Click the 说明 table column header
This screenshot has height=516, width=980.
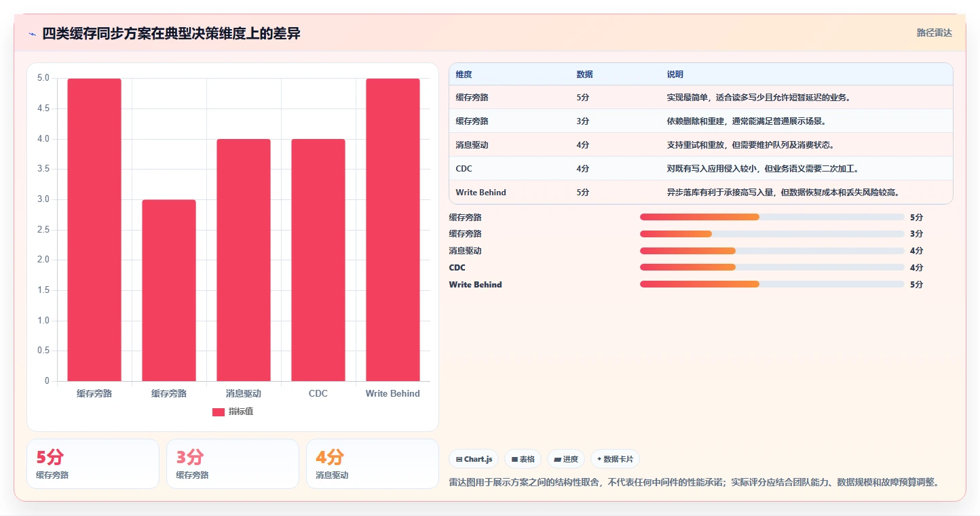[675, 74]
